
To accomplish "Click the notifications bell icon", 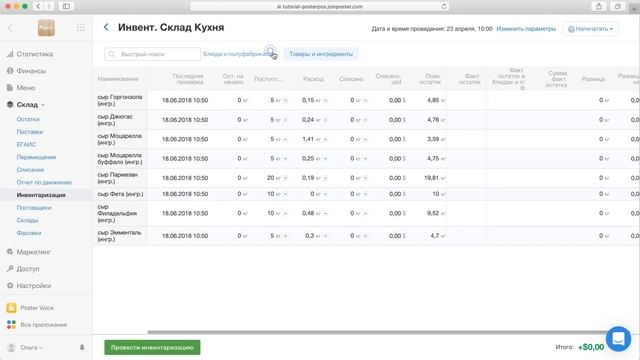I will click(x=82, y=347).
